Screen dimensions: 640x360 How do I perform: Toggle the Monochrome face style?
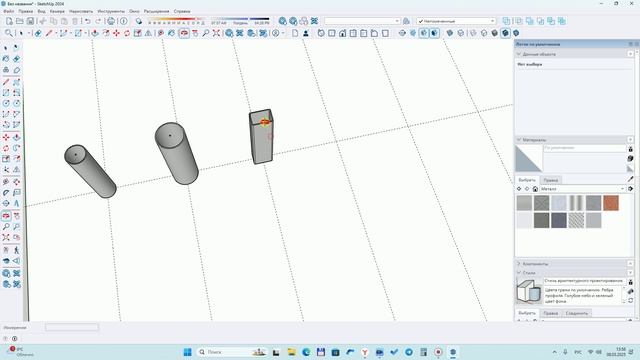tap(516, 33)
